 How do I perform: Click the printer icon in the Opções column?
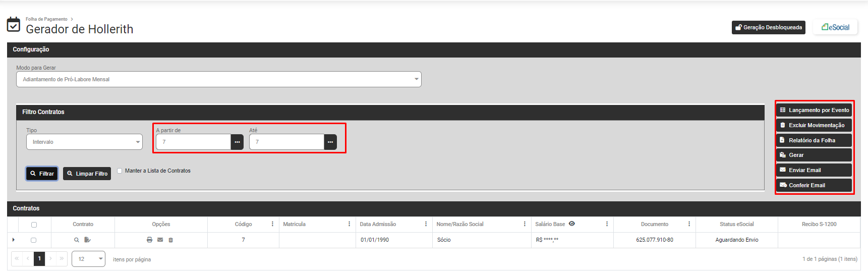[x=149, y=240]
